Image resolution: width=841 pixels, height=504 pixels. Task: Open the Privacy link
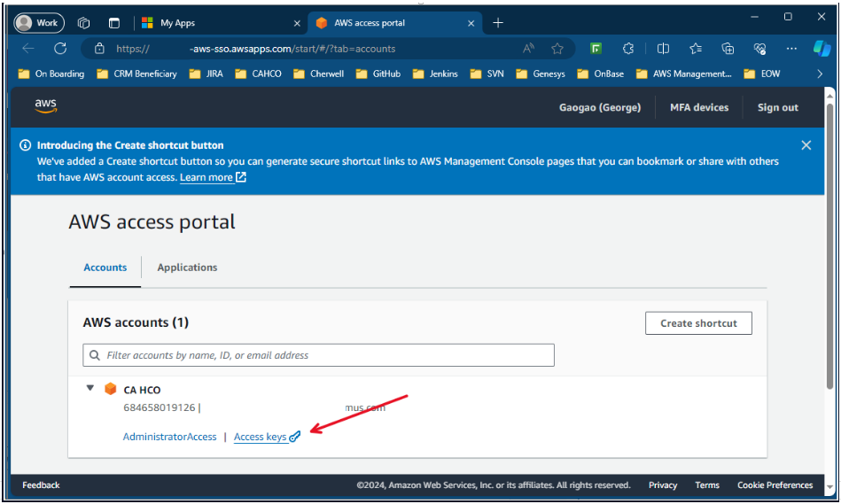point(663,485)
